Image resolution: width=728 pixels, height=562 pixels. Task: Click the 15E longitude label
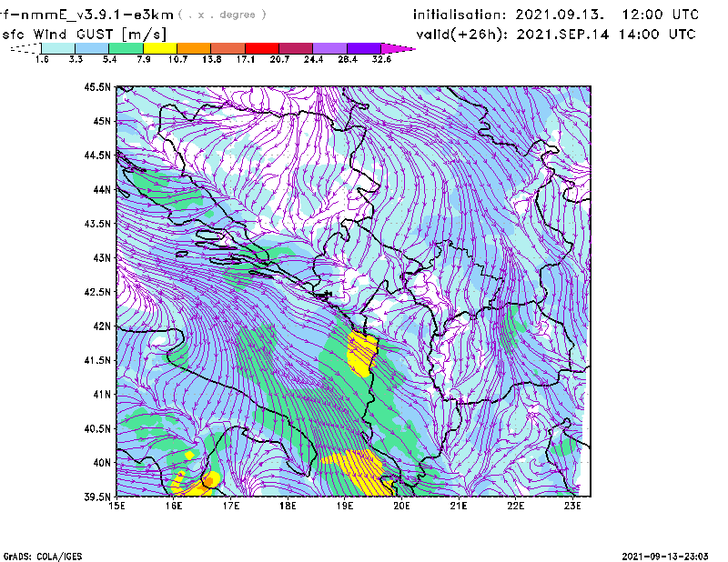117,506
